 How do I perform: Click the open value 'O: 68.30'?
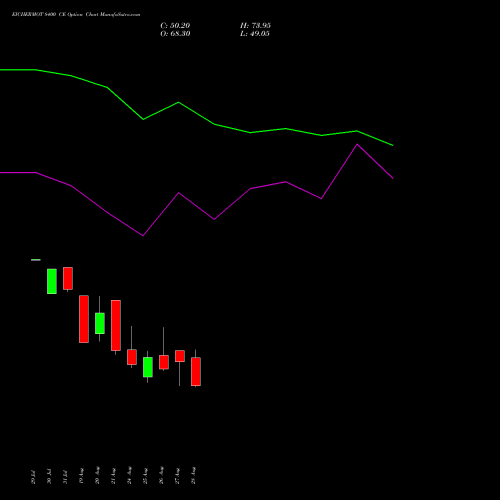(x=175, y=34)
